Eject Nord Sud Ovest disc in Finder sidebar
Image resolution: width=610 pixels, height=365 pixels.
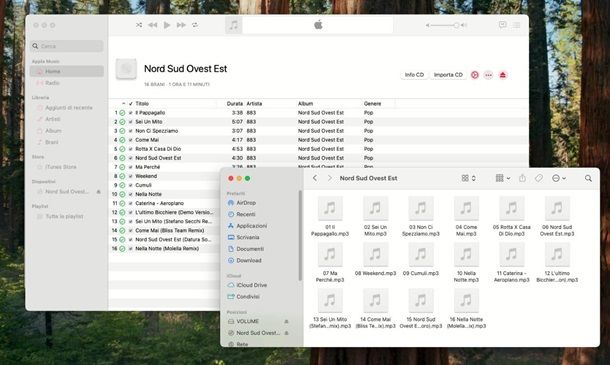point(286,333)
